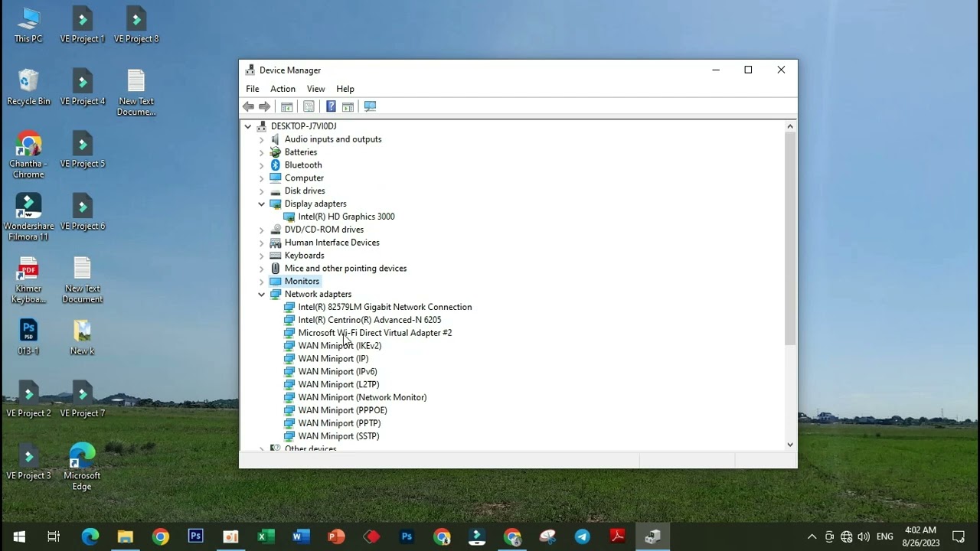Viewport: 980px width, 551px height.
Task: Select the 013-1 PSD desktop file
Action: [x=28, y=337]
